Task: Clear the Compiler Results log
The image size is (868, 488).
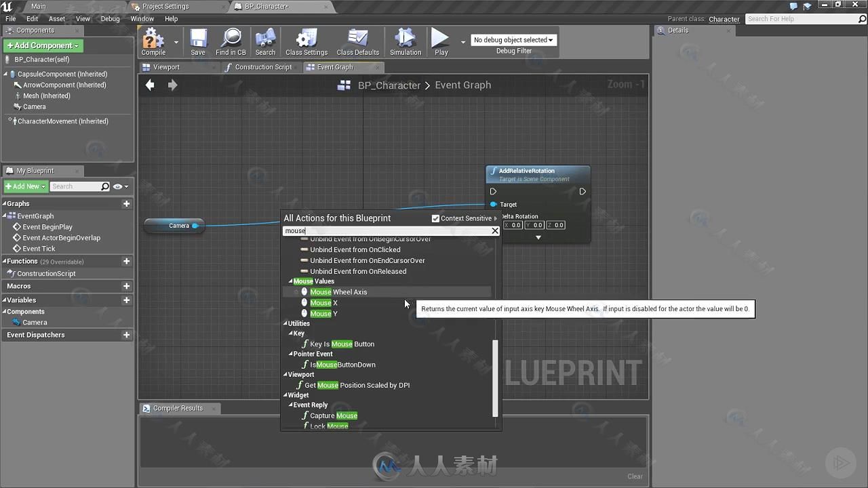Action: click(635, 476)
